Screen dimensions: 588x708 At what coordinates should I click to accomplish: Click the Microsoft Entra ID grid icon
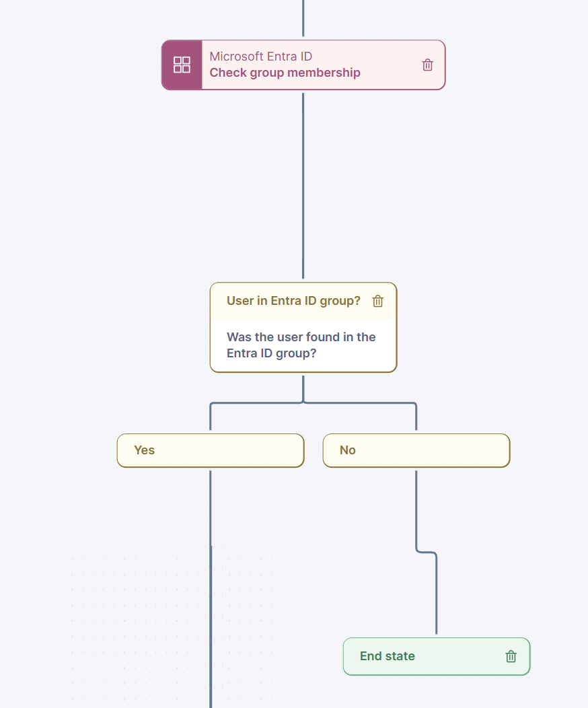(x=182, y=65)
